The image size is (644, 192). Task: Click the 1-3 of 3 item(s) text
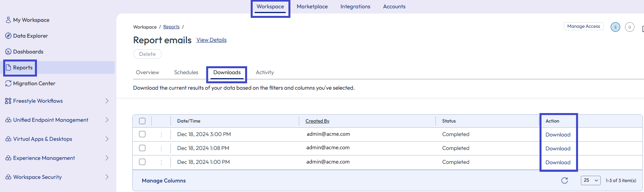tap(621, 180)
